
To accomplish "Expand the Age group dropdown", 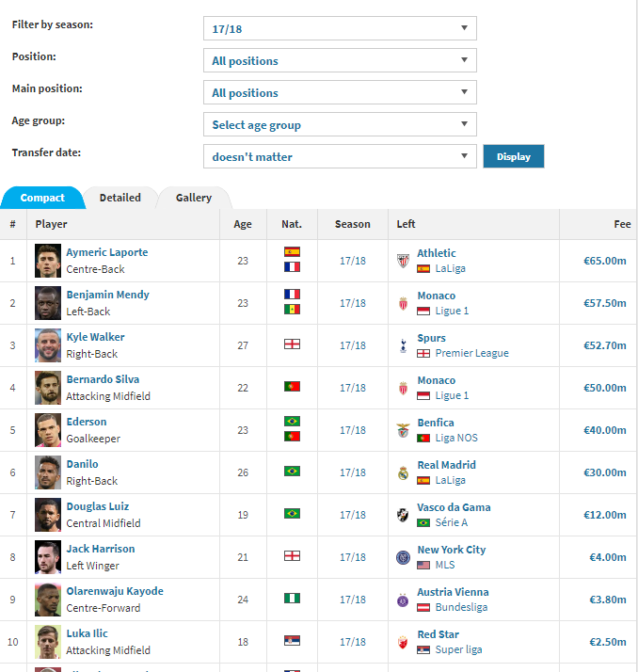I will click(340, 125).
